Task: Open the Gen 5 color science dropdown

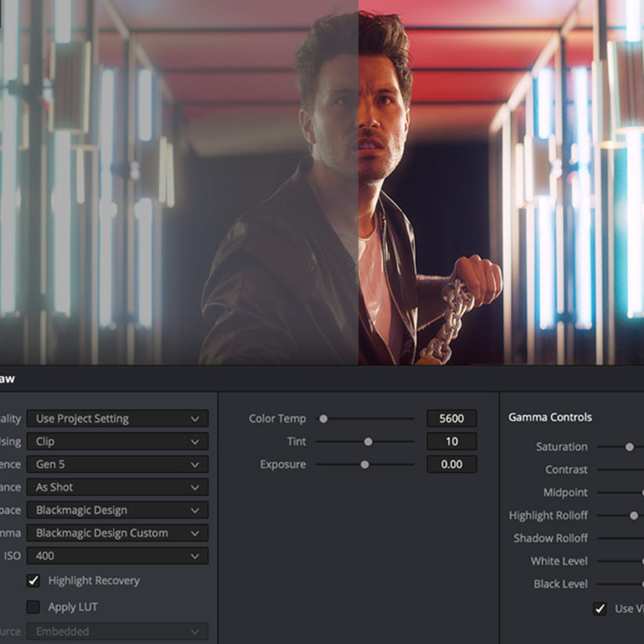Action: 117,465
